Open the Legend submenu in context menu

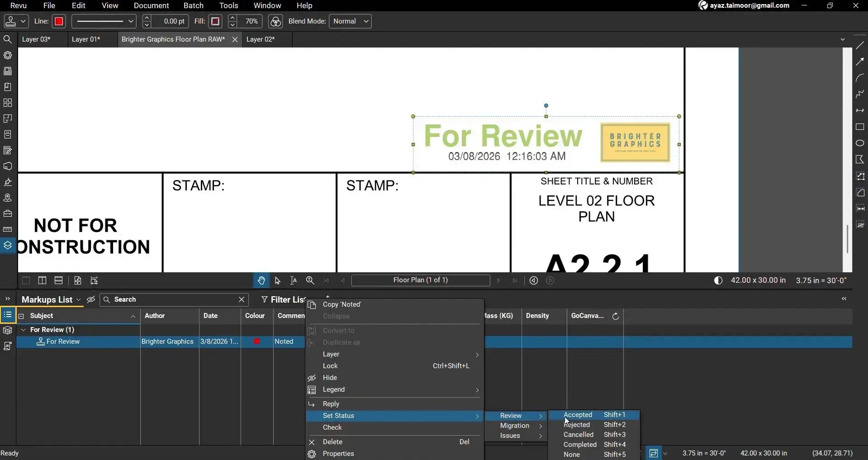point(395,389)
